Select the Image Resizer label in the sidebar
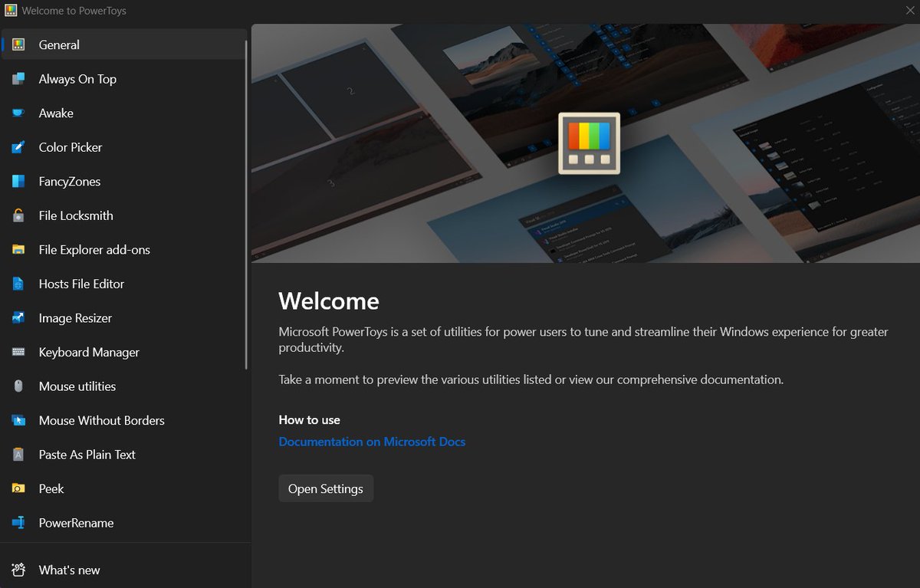This screenshot has width=920, height=588. point(75,318)
